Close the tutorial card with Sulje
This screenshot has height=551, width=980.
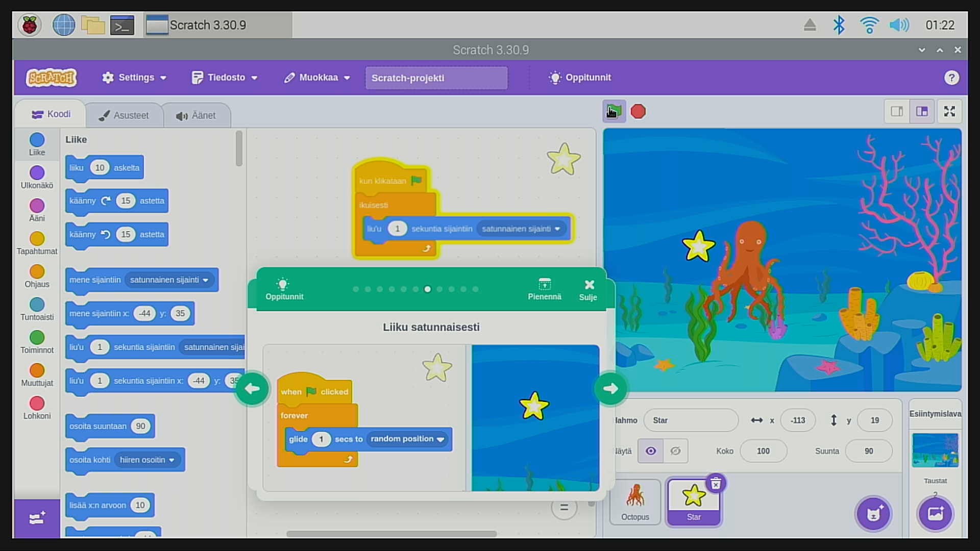tap(588, 289)
